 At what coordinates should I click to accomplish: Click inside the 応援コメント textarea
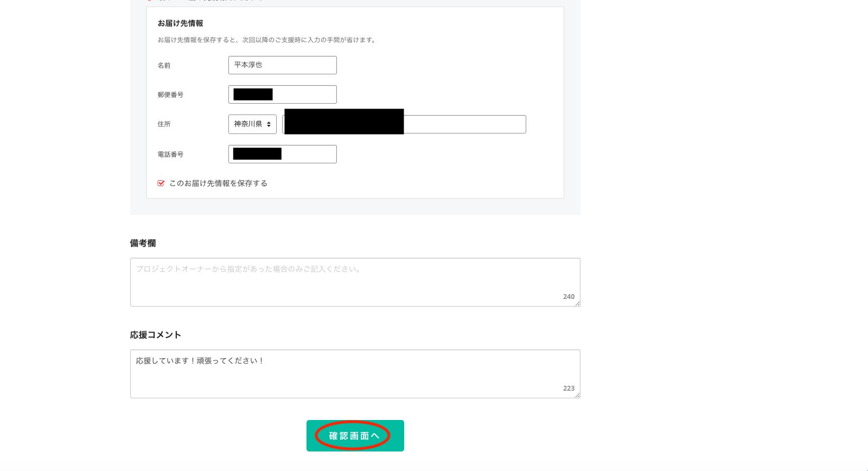coord(355,374)
